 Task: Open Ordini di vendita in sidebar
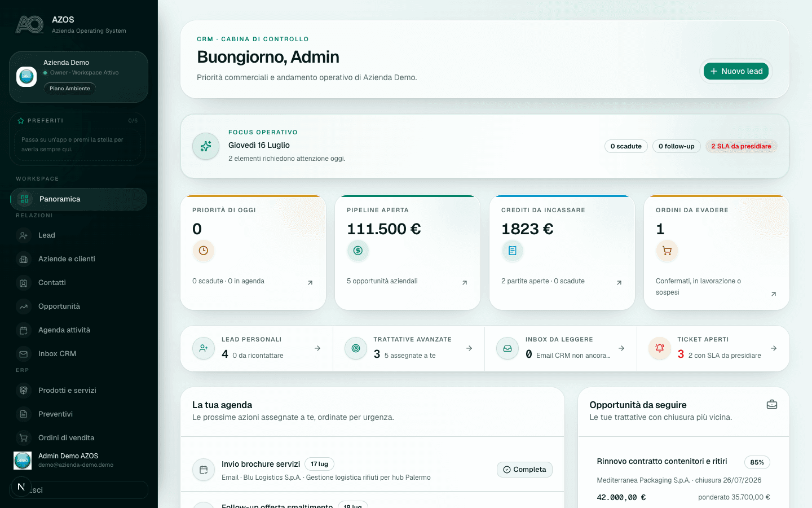click(x=79, y=438)
